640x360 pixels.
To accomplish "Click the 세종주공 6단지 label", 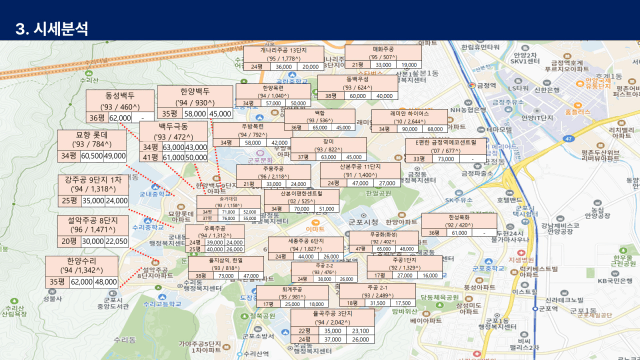I will (306, 241).
